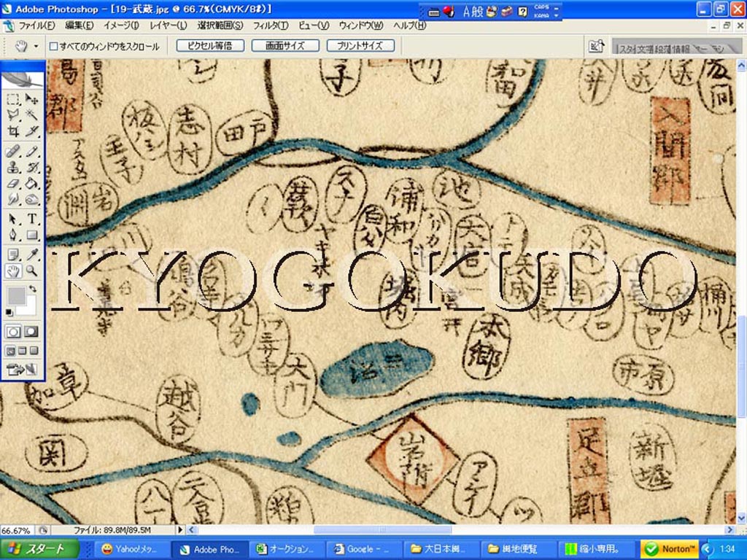Select the Rectangular Marquee tool
The image size is (747, 560).
(13, 99)
